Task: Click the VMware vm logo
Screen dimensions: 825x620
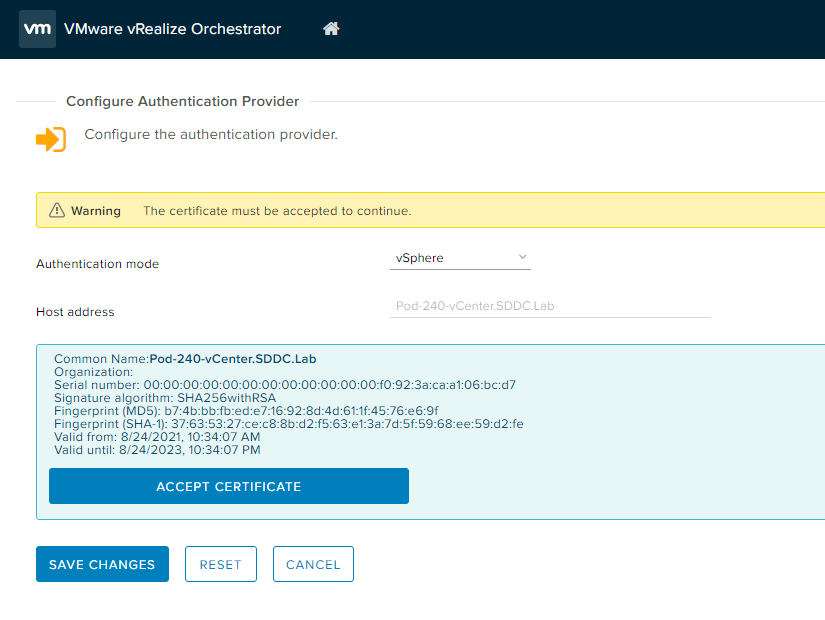Action: tap(37, 29)
